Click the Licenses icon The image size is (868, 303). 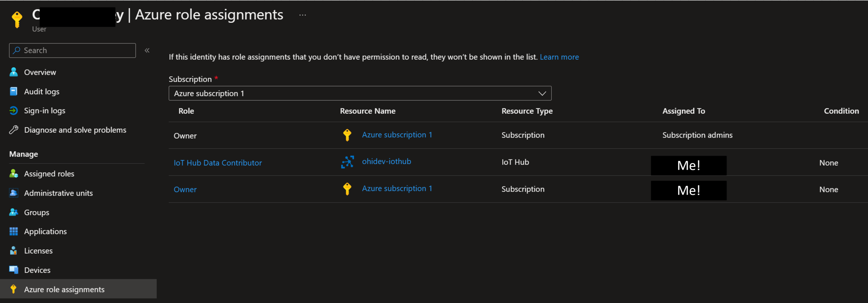tap(14, 251)
